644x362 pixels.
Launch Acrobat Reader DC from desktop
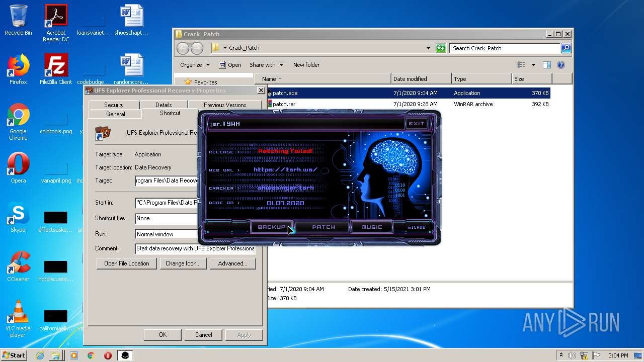click(x=56, y=23)
